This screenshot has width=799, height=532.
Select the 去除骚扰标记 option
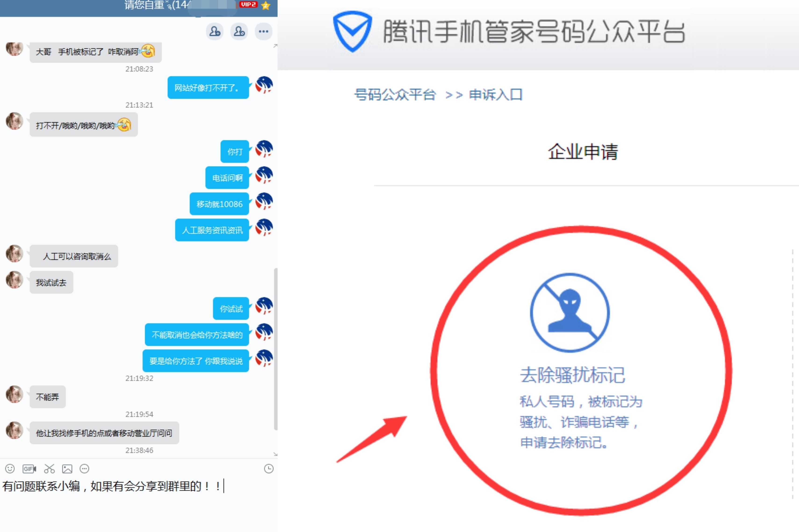point(572,374)
